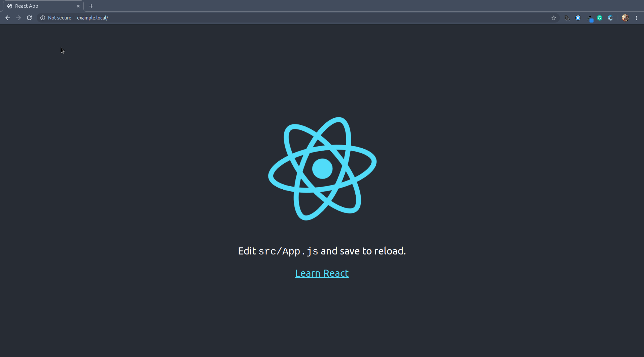Screen dimensions: 644x357
Task: View site information next to Not secure
Action: tap(43, 18)
